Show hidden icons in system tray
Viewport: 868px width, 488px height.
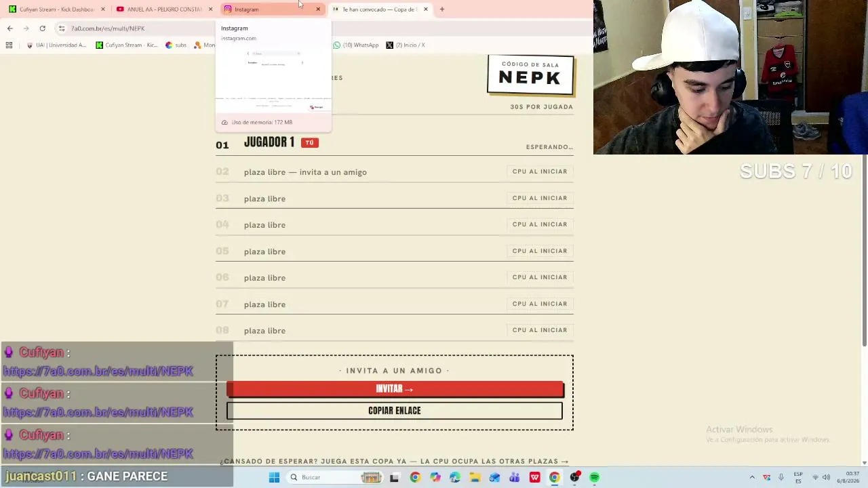(x=752, y=477)
